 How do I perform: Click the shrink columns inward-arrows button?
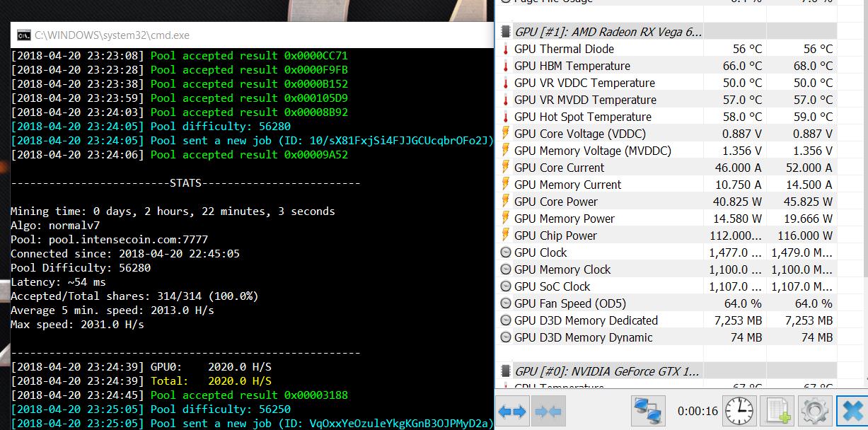[x=547, y=411]
